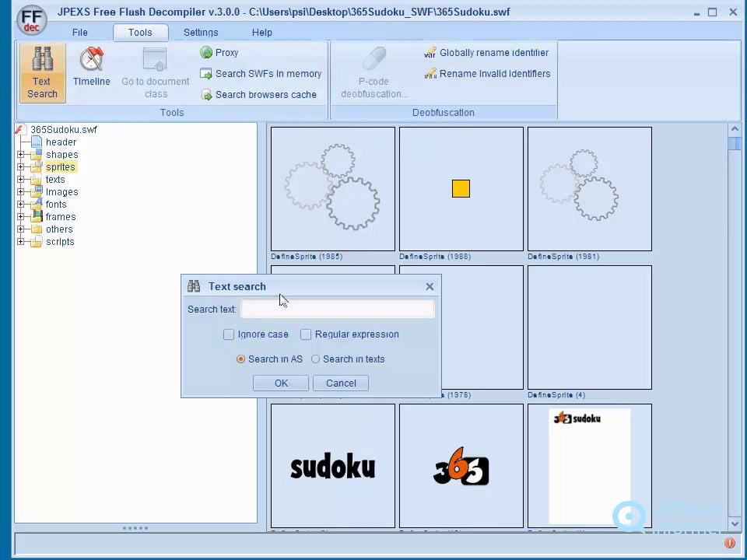Click the frames folder icon
Screen dimensions: 747x560
pos(37,216)
